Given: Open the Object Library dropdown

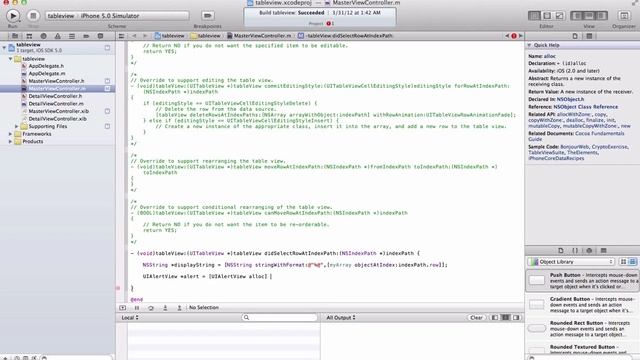Looking at the screenshot, I should pos(571,262).
